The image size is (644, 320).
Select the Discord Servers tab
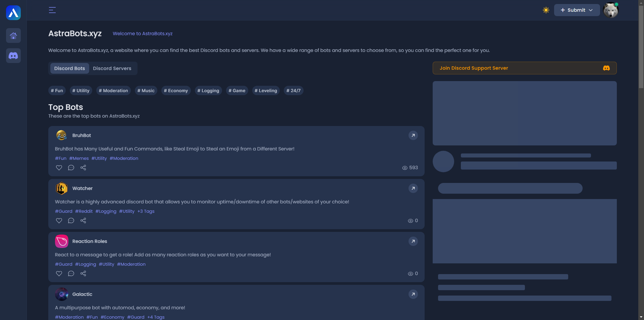pos(112,68)
